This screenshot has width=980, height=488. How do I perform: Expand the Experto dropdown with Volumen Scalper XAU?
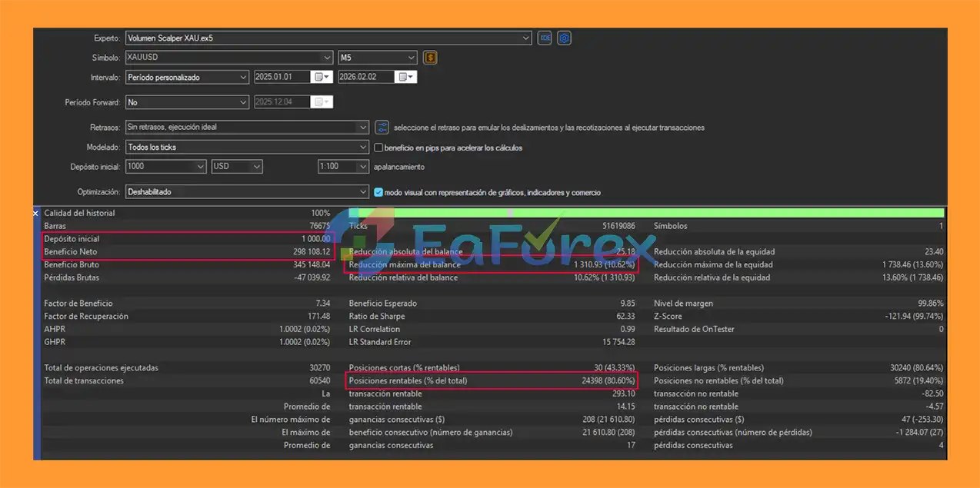coord(526,38)
